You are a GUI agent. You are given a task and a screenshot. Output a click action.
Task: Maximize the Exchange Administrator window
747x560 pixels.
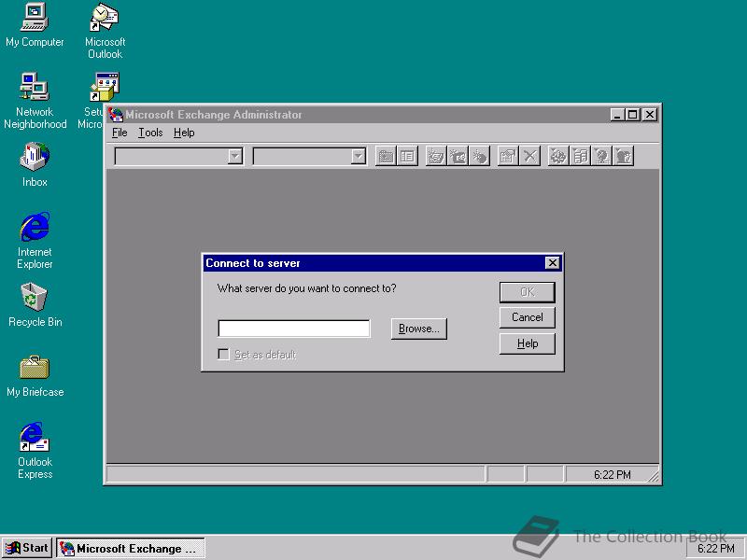[633, 114]
